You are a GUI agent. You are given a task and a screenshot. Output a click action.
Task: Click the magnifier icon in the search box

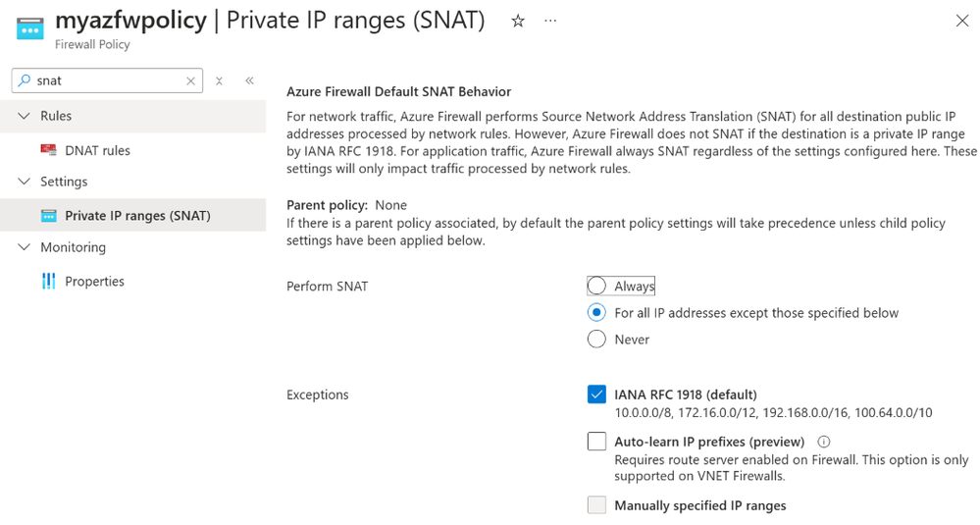click(x=25, y=80)
